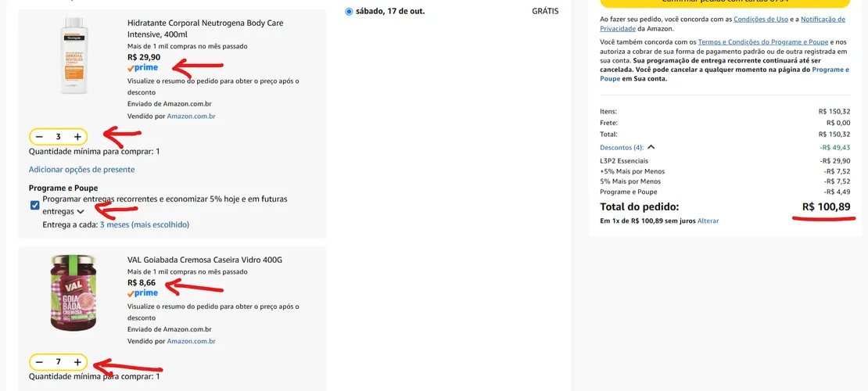Click 'Programe e Poupe' discount row in summary
The width and height of the screenshot is (868, 391).
click(x=725, y=192)
